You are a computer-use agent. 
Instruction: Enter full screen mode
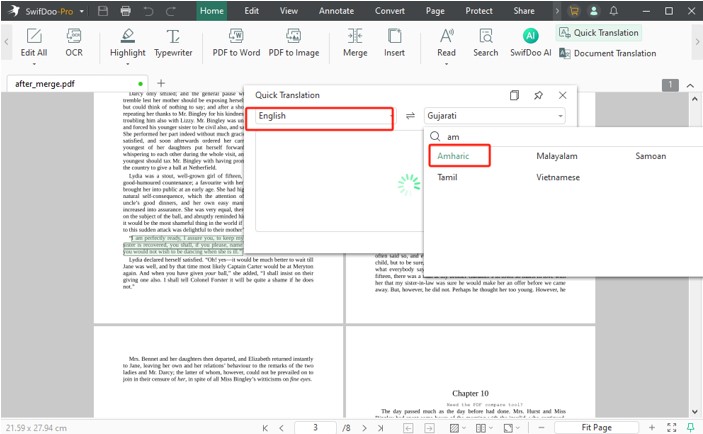tap(671, 428)
